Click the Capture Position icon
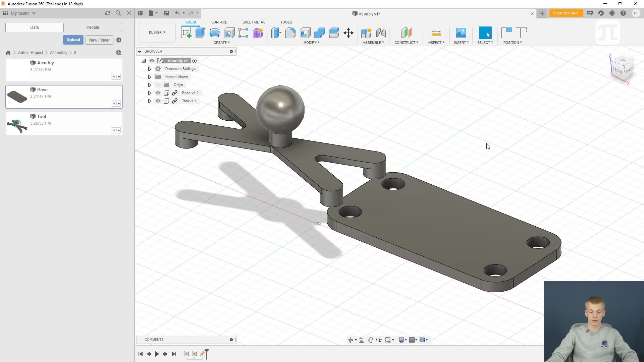644x362 pixels. 506,33
